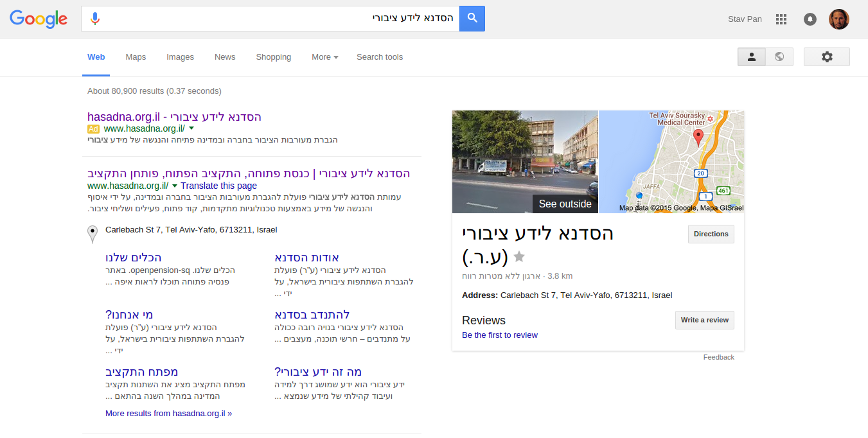Open the settings gear menu

coord(826,57)
